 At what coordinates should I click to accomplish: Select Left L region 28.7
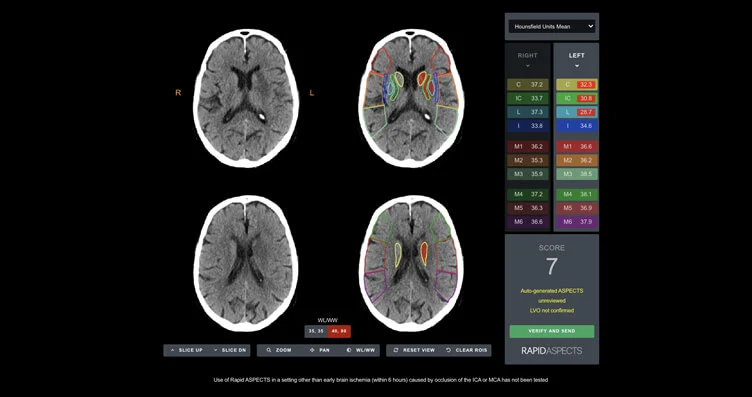[577, 113]
